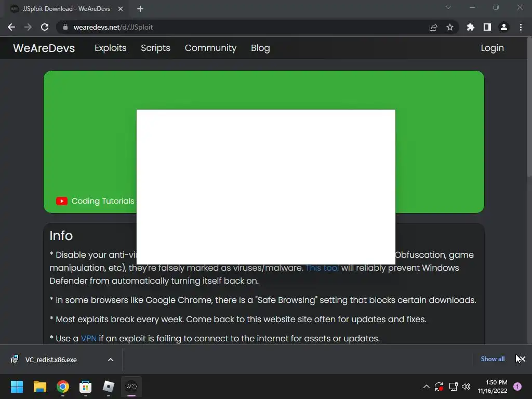Open the Coding Tutorials link
The height and width of the screenshot is (399, 532).
pyautogui.click(x=103, y=201)
